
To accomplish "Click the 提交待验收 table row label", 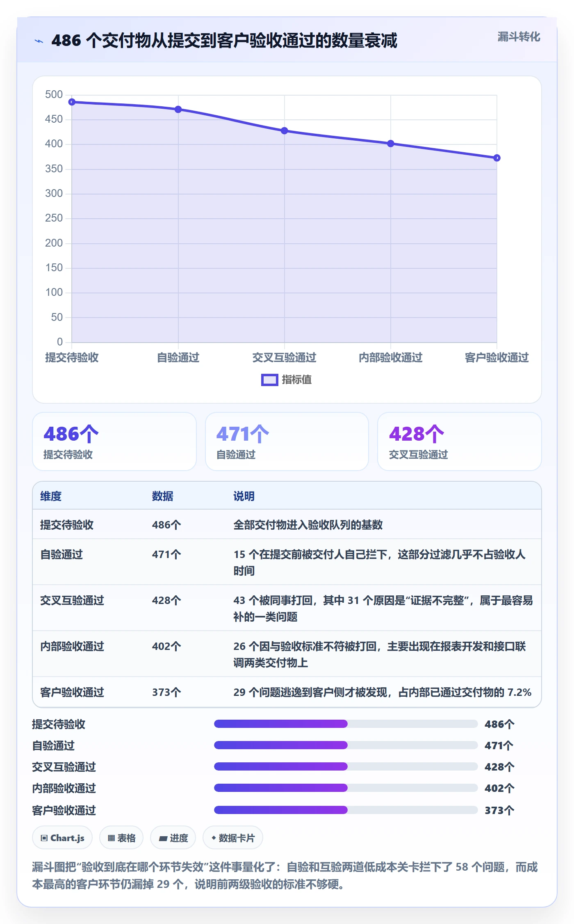I will [x=67, y=525].
